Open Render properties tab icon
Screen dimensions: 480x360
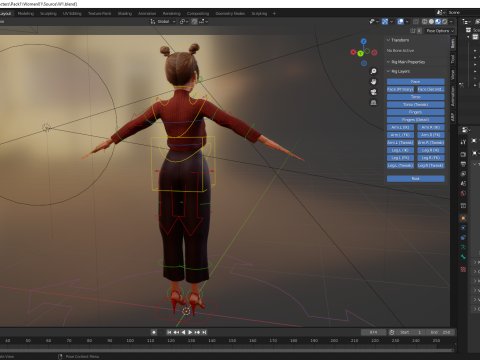tap(463, 154)
